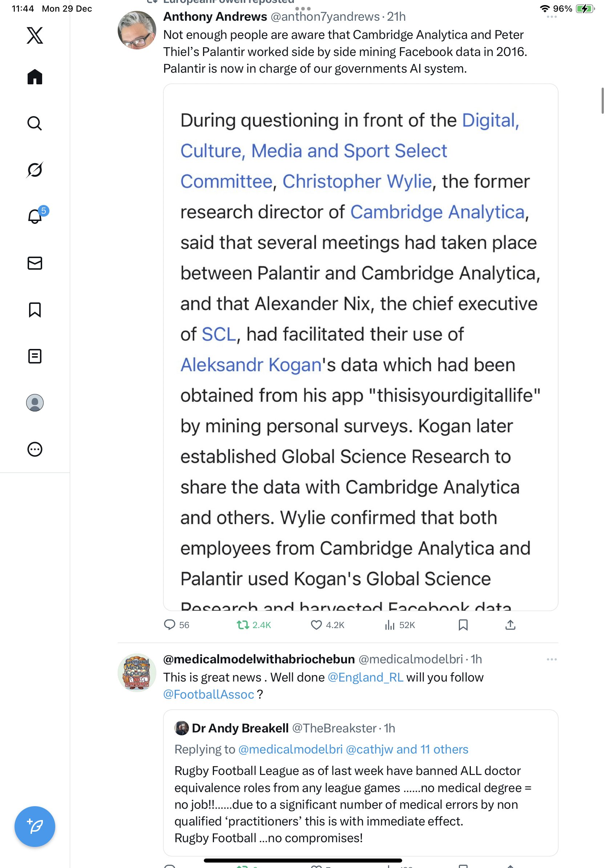Share Anthony Andrews' post
606x868 pixels.
click(x=510, y=625)
